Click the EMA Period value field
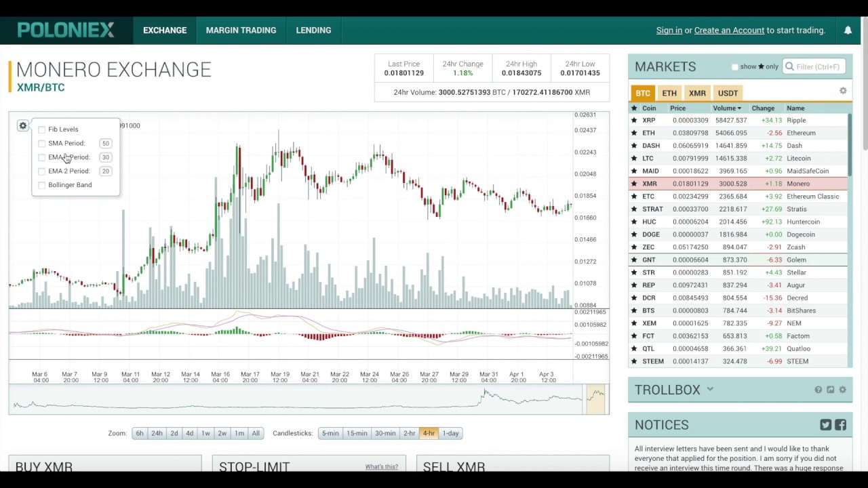This screenshot has height=488, width=868. tap(105, 157)
